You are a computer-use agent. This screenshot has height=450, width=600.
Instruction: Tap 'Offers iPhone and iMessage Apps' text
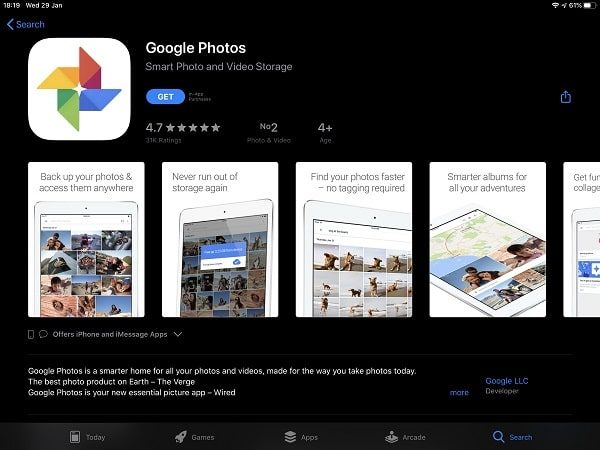[110, 334]
